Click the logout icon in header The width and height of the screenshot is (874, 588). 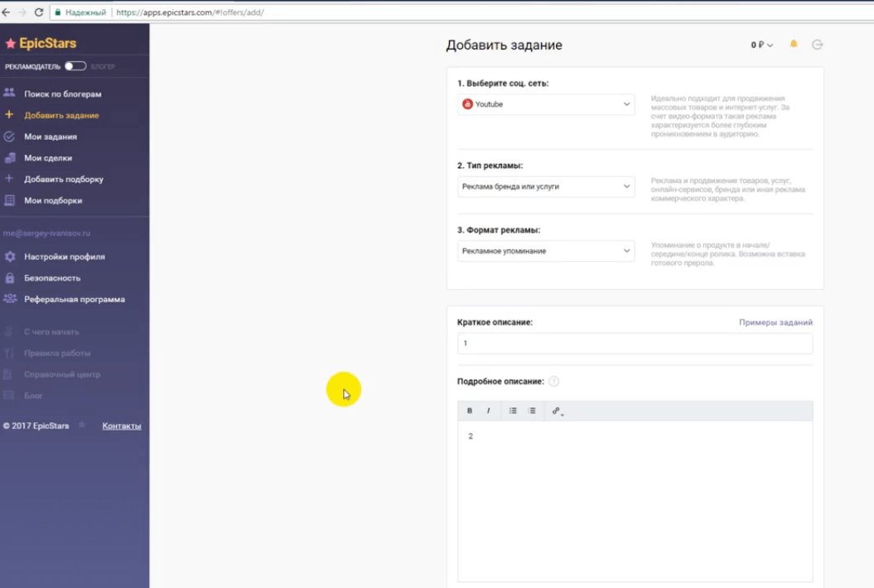pyautogui.click(x=817, y=45)
